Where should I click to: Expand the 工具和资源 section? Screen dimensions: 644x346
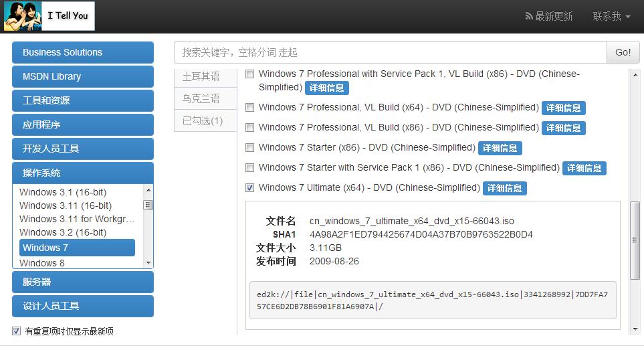[x=83, y=100]
